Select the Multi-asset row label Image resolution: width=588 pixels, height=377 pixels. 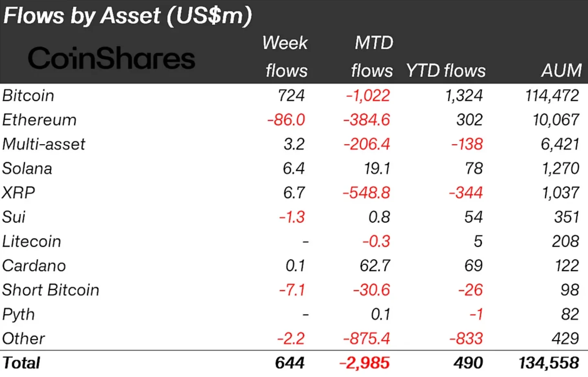pyautogui.click(x=44, y=144)
